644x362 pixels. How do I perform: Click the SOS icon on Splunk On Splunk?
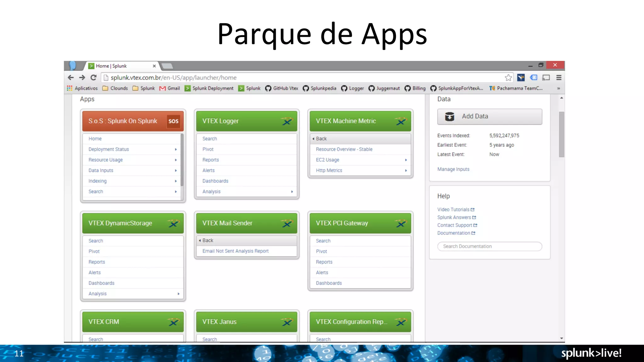click(x=173, y=121)
